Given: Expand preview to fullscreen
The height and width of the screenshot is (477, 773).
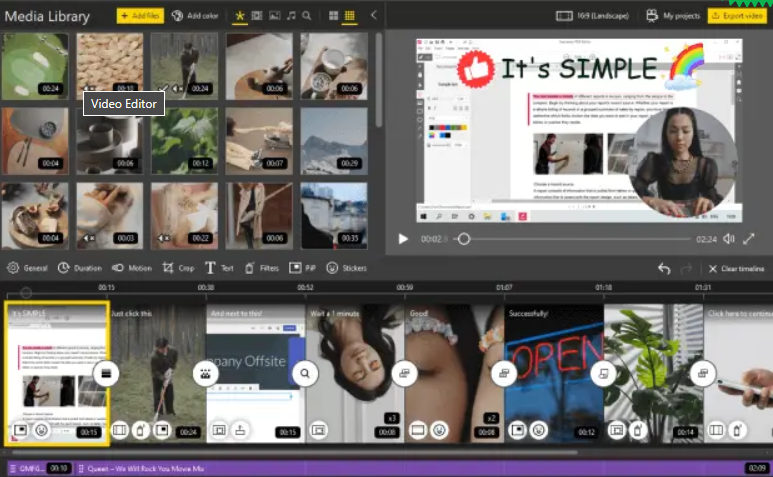Looking at the screenshot, I should pos(748,239).
